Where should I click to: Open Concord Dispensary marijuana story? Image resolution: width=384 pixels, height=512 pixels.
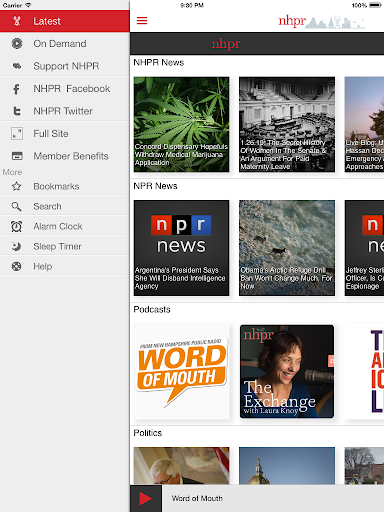[x=181, y=124]
